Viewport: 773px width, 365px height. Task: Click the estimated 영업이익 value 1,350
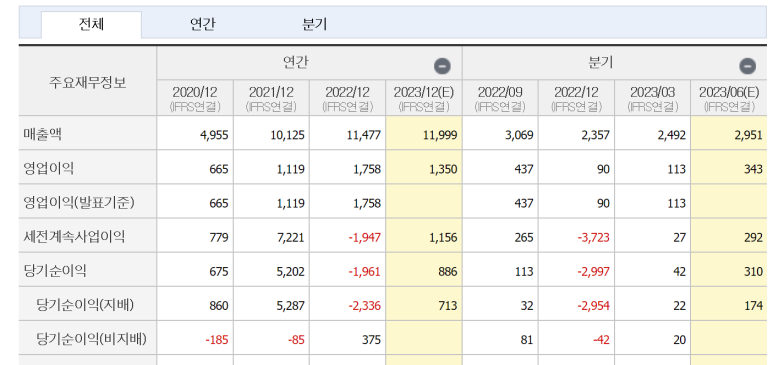coord(444,169)
